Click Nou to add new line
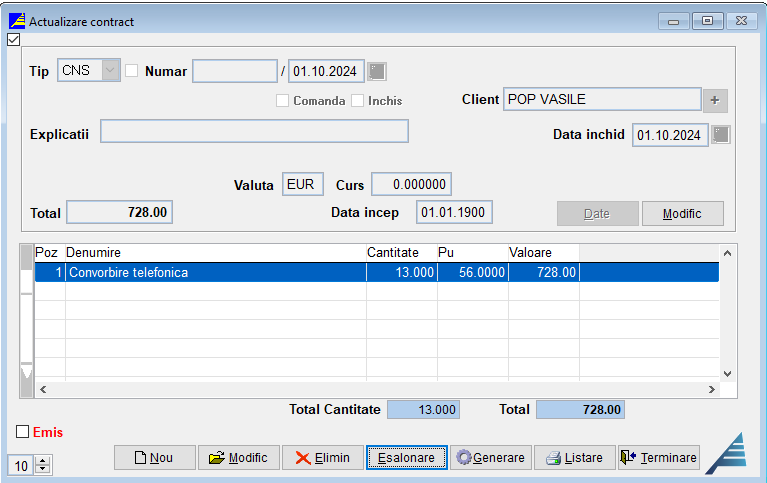 tap(154, 458)
